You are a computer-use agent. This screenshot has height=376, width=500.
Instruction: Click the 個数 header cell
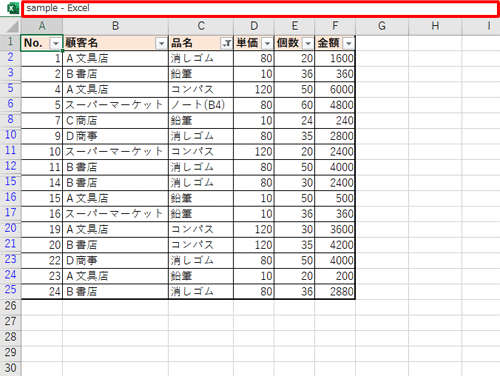[x=295, y=43]
